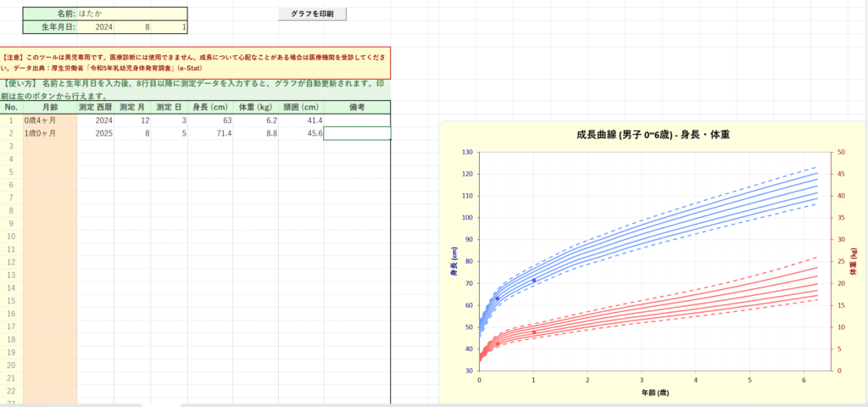Select row 1 height cell showing 63

coord(210,120)
